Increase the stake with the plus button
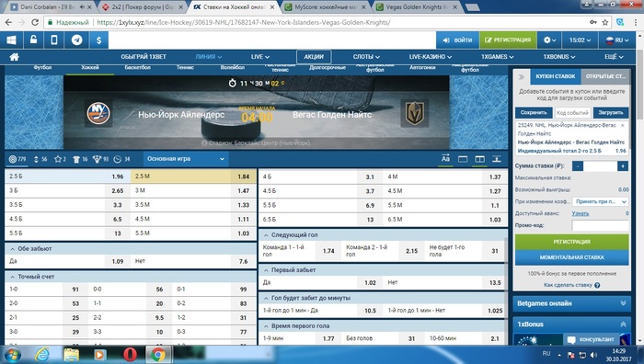Screen dimensions: 644x364 tap(623, 166)
